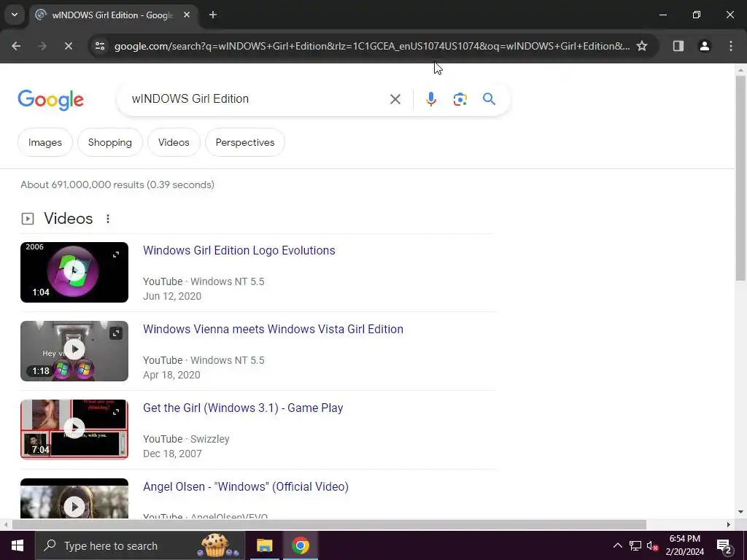Filter results by Shopping
The width and height of the screenshot is (747, 560).
coord(110,142)
